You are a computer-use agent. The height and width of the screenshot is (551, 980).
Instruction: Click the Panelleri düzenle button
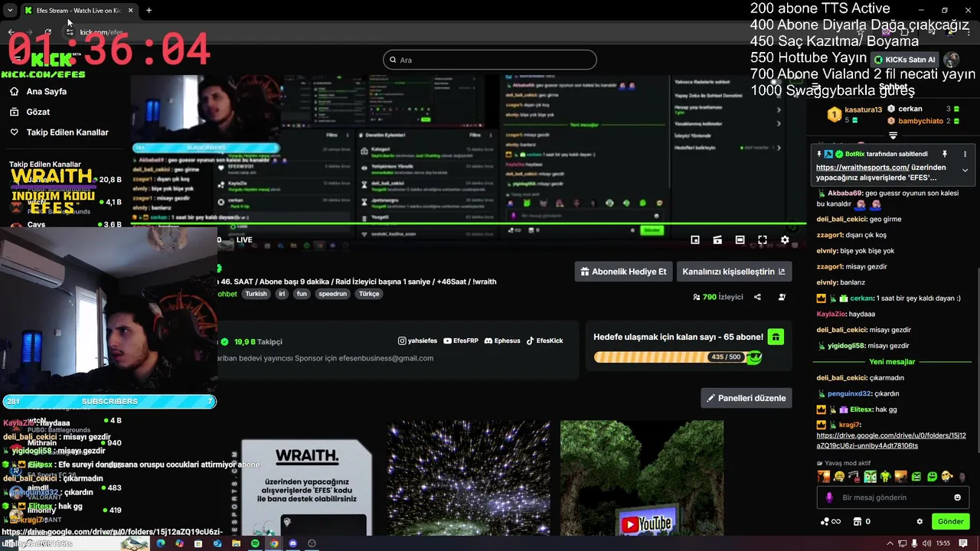[746, 398]
